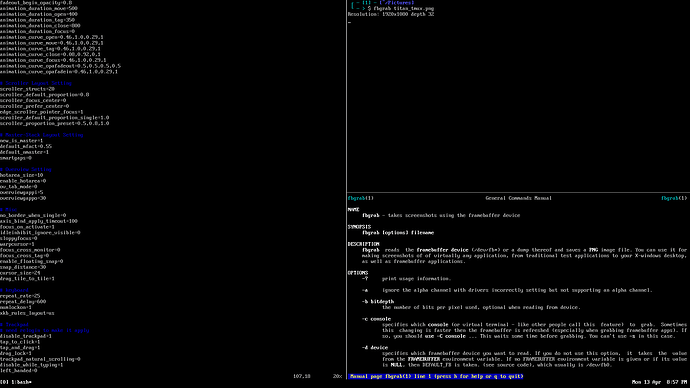This screenshot has height=388, width=690.
Task: Click the line "drag_tile_to_tile=1"
Action: pyautogui.click(x=27, y=278)
